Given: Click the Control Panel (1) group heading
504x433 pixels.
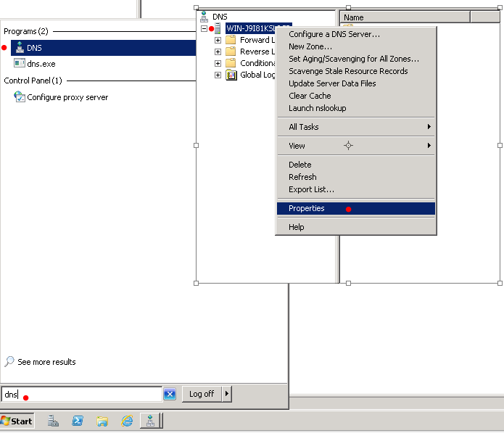Looking at the screenshot, I should [33, 81].
